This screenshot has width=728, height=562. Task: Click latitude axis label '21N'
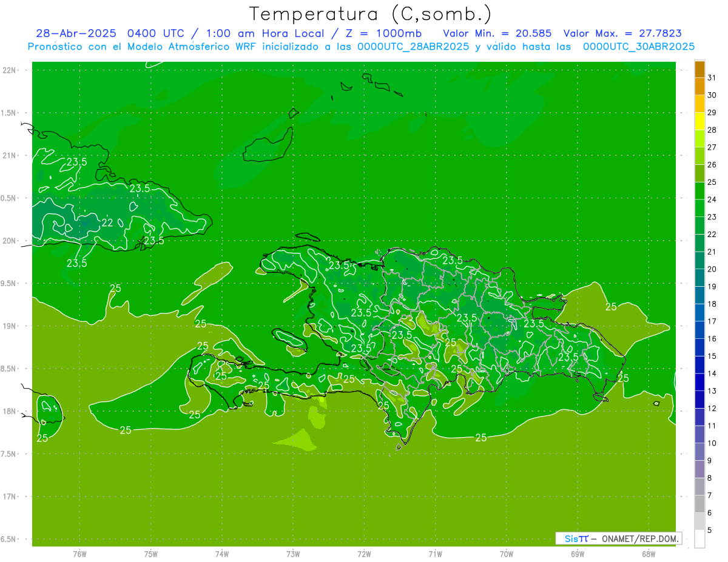pyautogui.click(x=10, y=156)
